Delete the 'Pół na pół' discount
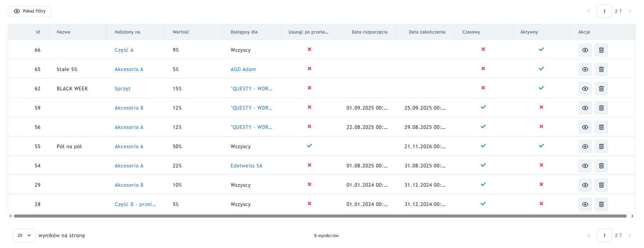Viewport: 644px width, 248px height. pos(601,146)
